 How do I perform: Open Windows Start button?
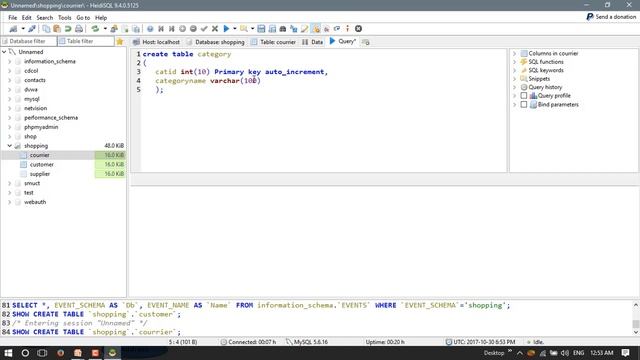8,353
